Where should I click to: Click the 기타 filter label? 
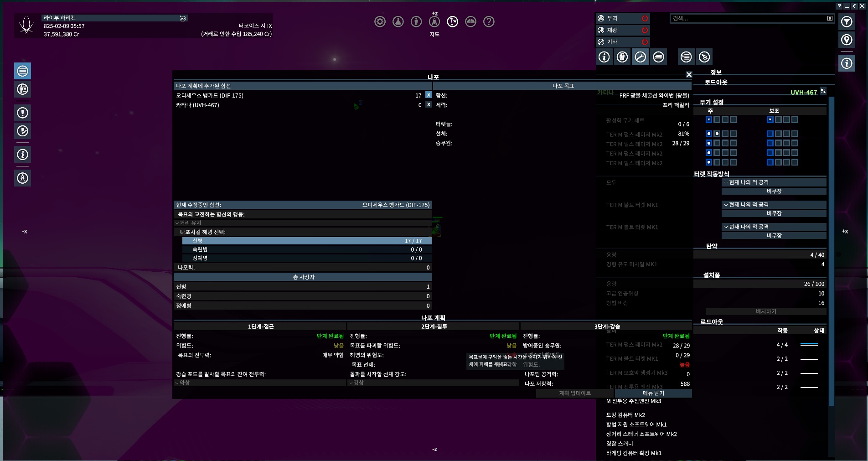(x=612, y=42)
